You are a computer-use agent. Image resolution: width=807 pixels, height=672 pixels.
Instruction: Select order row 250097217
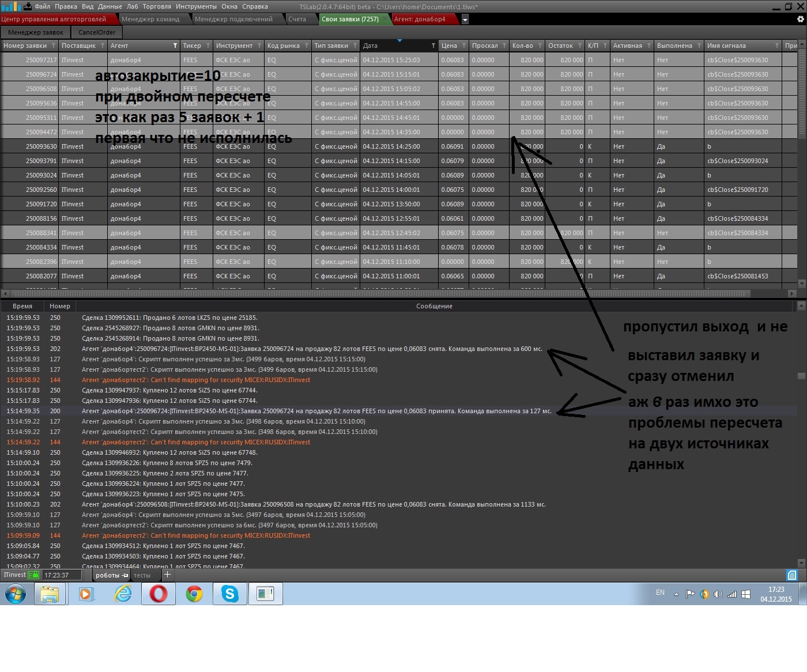pos(399,60)
